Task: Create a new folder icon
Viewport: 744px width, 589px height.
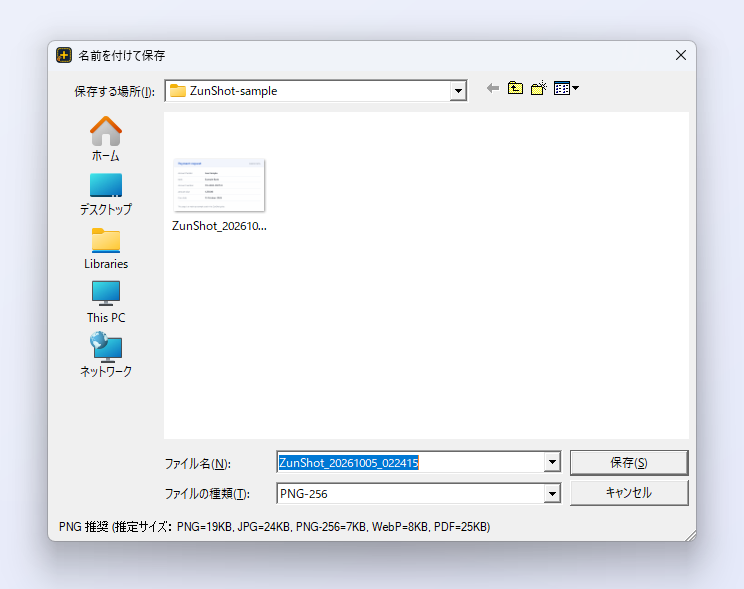Action: (539, 88)
